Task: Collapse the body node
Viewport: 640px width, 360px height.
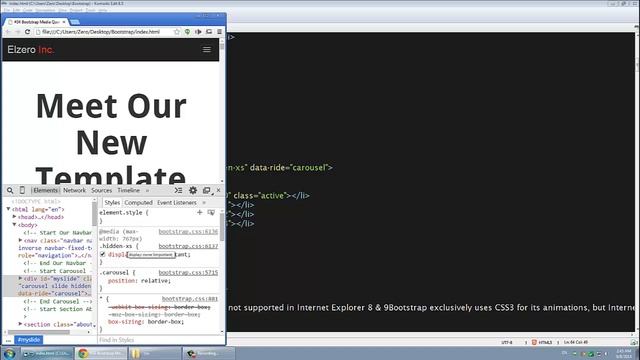Action: pyautogui.click(x=14, y=224)
